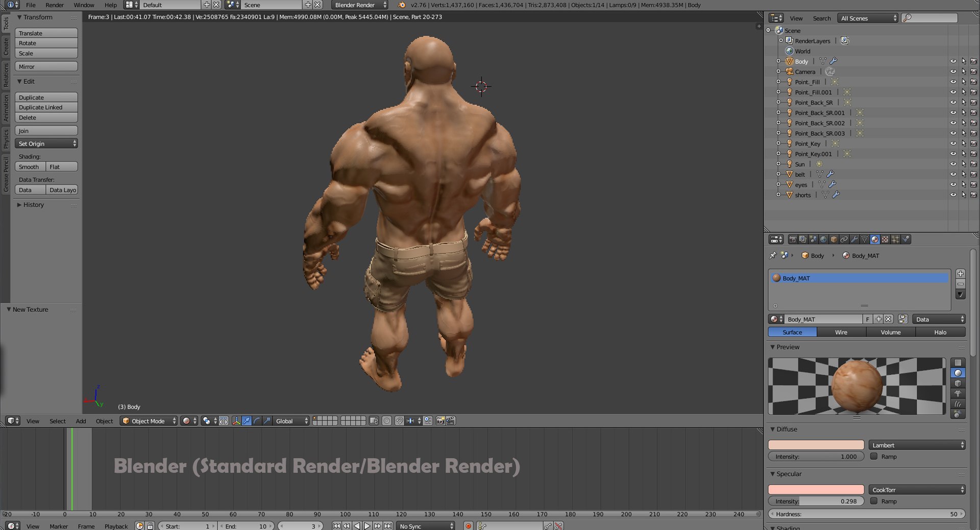
Task: Click the Join button
Action: click(x=46, y=131)
